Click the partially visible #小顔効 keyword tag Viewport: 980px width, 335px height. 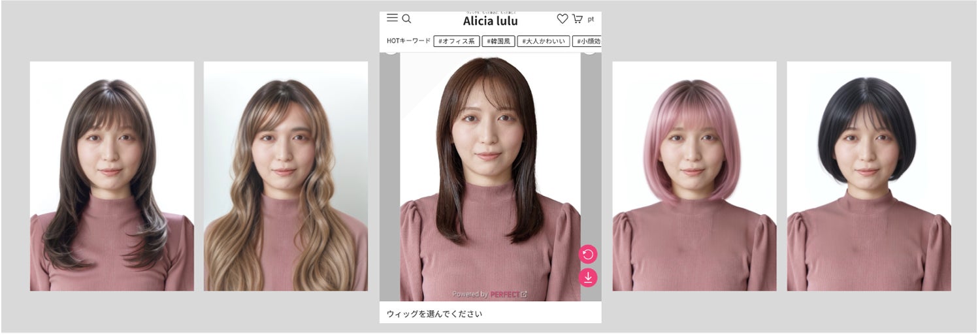coord(587,41)
